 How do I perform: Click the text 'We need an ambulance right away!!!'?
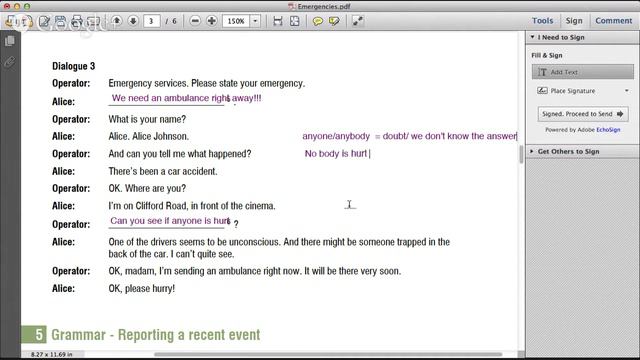187,98
